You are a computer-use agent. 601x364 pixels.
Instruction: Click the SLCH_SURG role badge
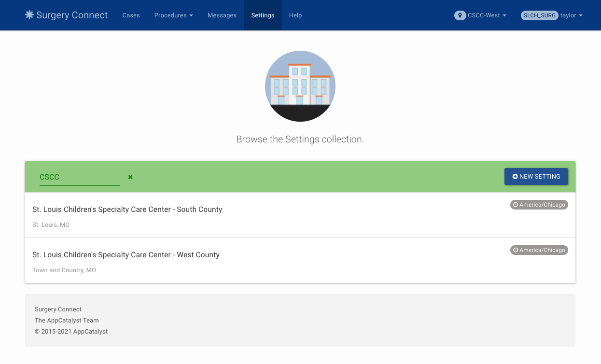click(x=539, y=15)
